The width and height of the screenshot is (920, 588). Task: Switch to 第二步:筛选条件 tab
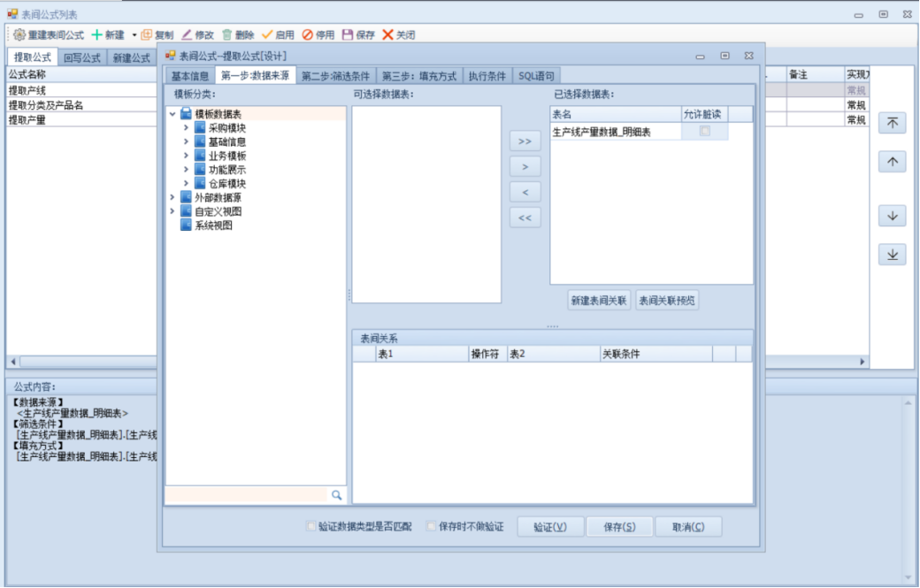(336, 76)
